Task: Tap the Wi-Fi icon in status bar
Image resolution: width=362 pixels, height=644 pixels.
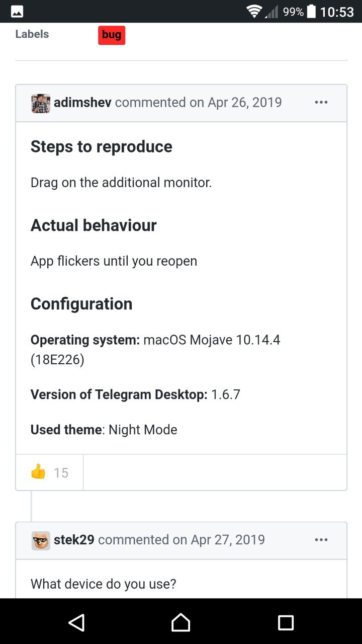Action: (254, 12)
